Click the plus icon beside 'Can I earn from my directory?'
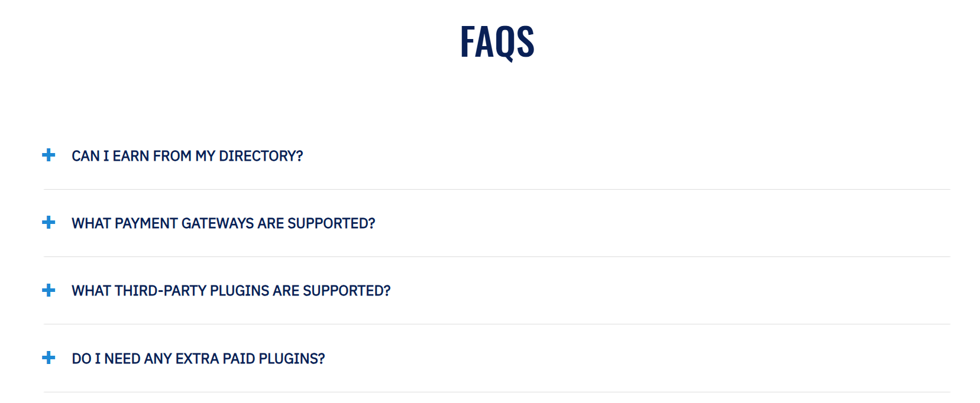Image resolution: width=980 pixels, height=403 pixels. [48, 155]
